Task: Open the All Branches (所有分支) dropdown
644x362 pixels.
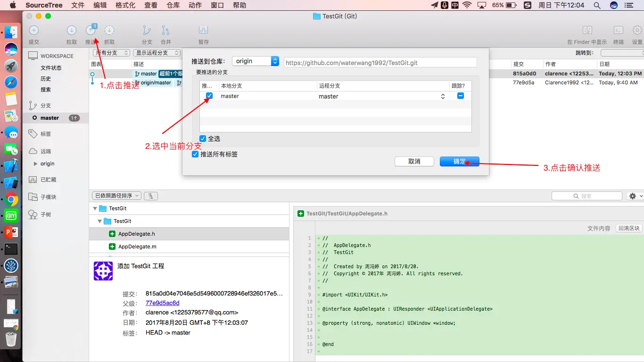Action: pyautogui.click(x=111, y=53)
